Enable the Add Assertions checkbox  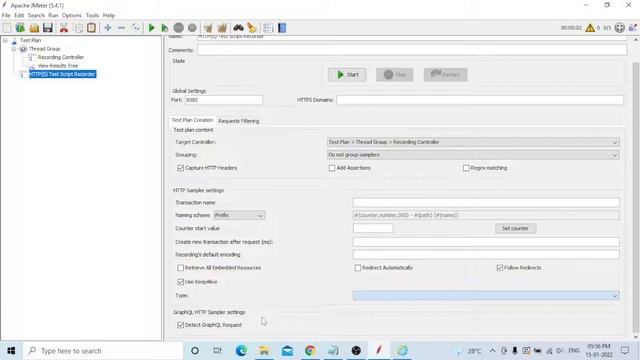(x=332, y=168)
